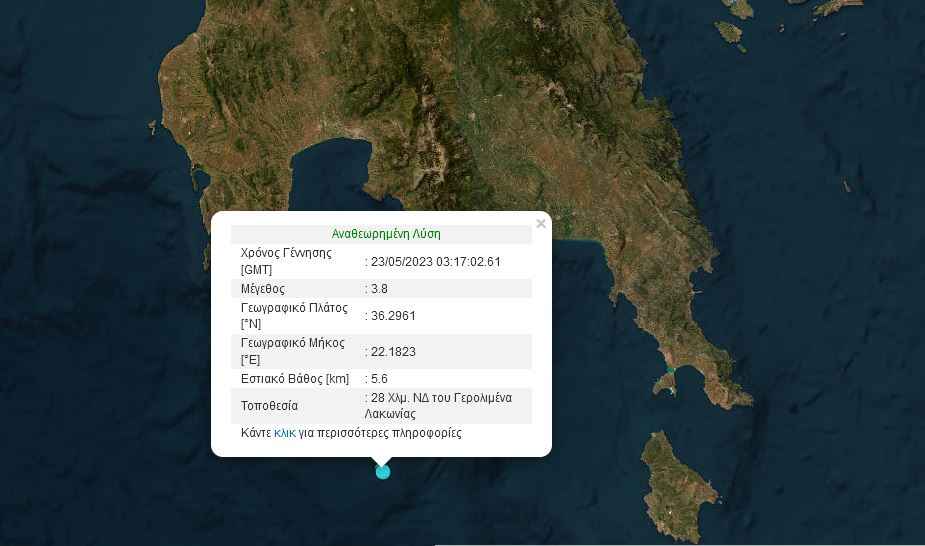925x546 pixels.
Task: Click the 'Γεωγραφικό Μήκος [°E]' label
Action: [293, 351]
